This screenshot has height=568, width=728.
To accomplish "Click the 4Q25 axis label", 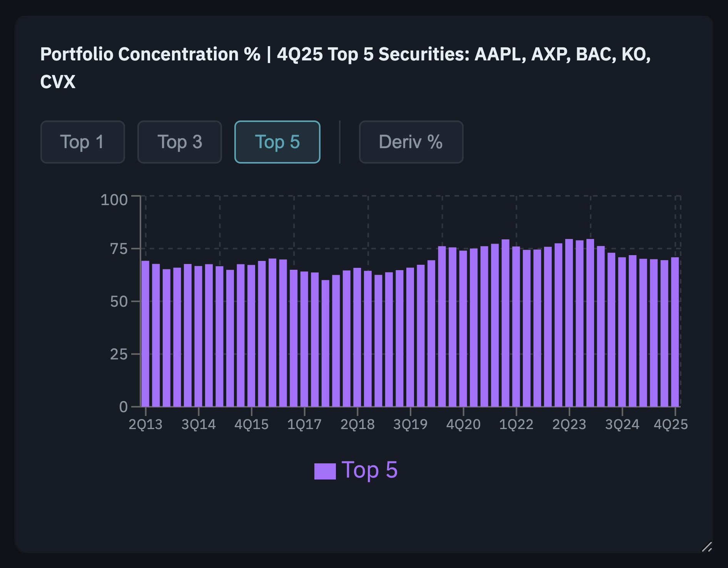I will tap(671, 424).
